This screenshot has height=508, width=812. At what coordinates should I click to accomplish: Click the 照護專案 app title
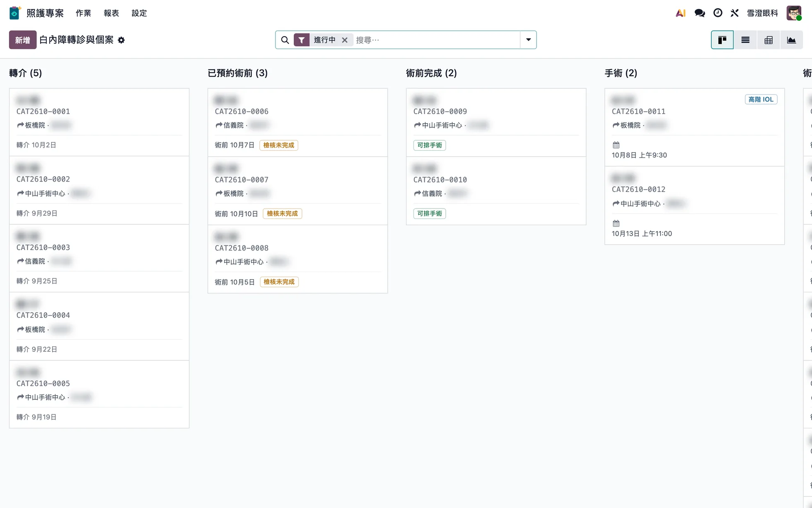(45, 13)
